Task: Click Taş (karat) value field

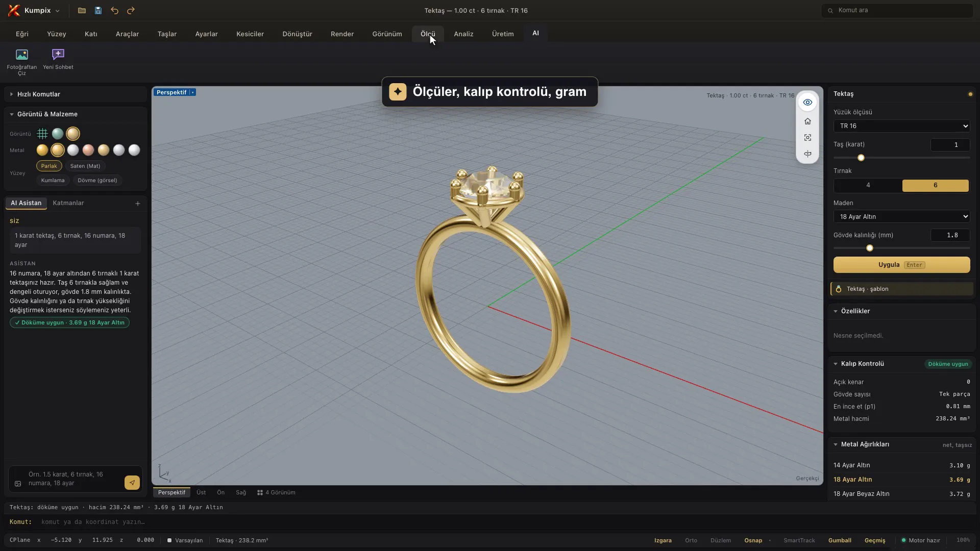Action: [x=950, y=145]
